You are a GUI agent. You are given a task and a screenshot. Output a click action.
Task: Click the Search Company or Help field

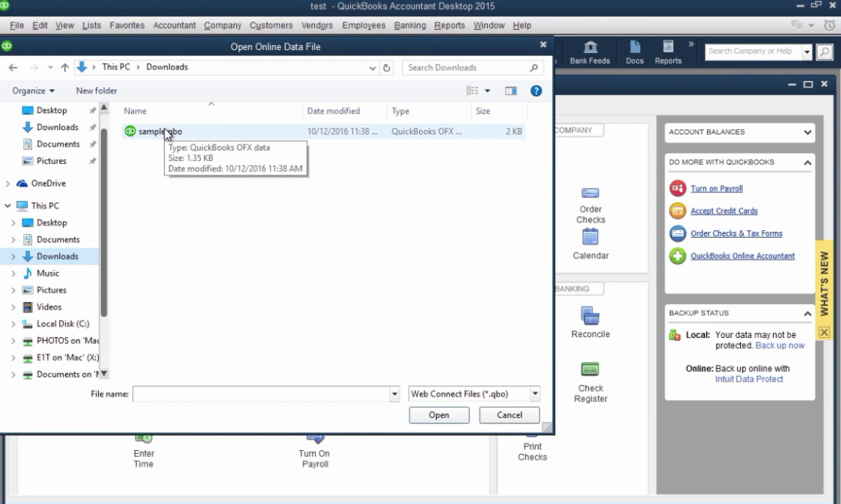(753, 52)
